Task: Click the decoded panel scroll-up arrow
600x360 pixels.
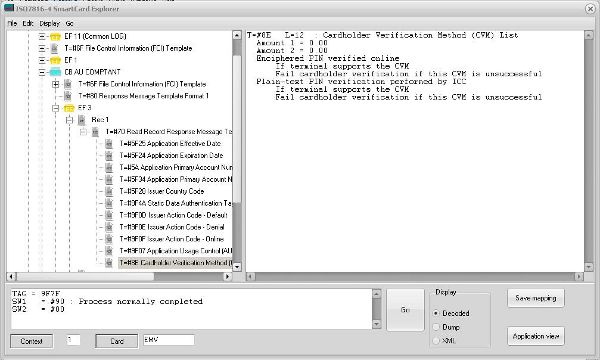Action: 589,35
